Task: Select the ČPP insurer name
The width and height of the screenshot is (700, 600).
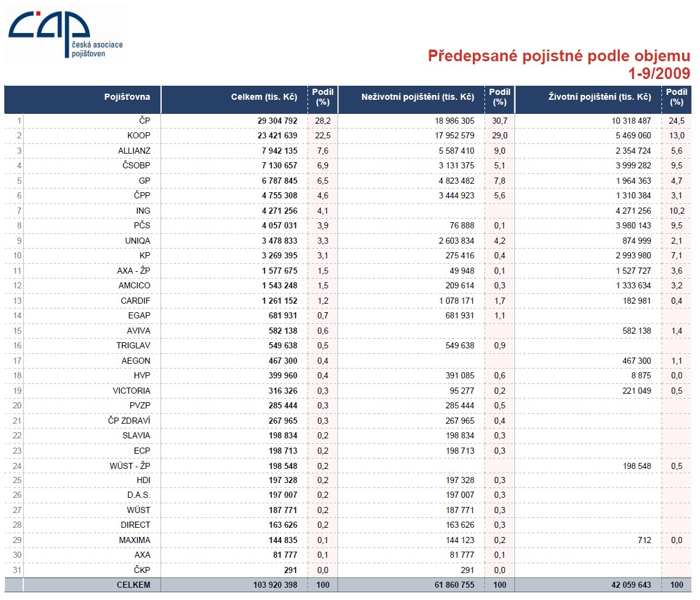Action: pyautogui.click(x=141, y=195)
